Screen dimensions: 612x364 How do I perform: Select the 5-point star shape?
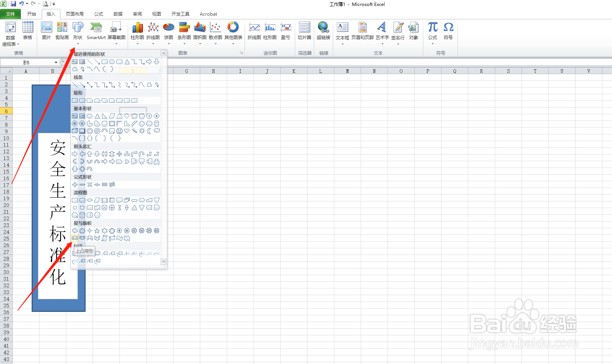[x=97, y=231]
